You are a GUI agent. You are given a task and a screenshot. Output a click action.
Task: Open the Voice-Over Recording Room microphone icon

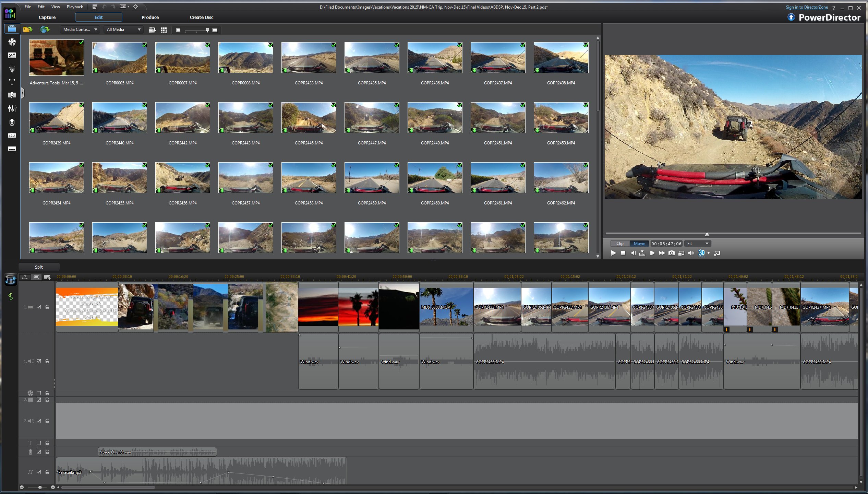[x=12, y=122]
